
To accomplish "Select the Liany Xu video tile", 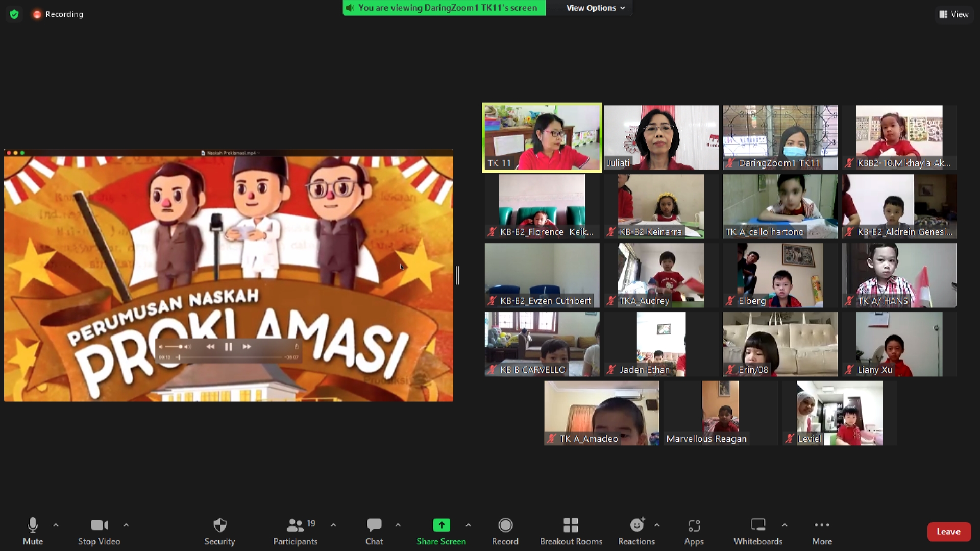I will pos(899,344).
